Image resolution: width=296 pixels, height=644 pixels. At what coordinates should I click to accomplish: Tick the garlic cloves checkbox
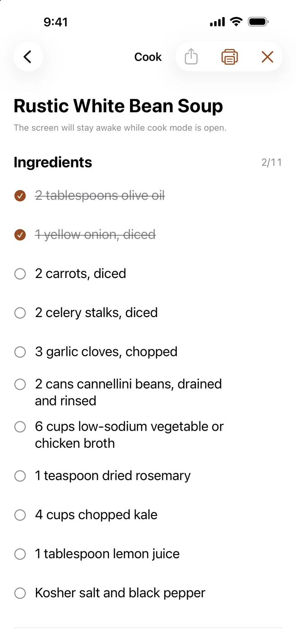(x=20, y=352)
